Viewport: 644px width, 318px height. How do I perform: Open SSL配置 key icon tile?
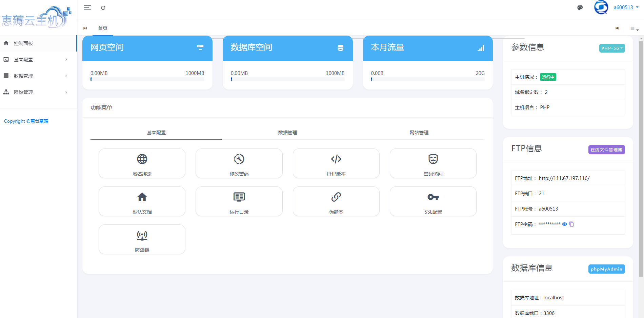tap(433, 197)
